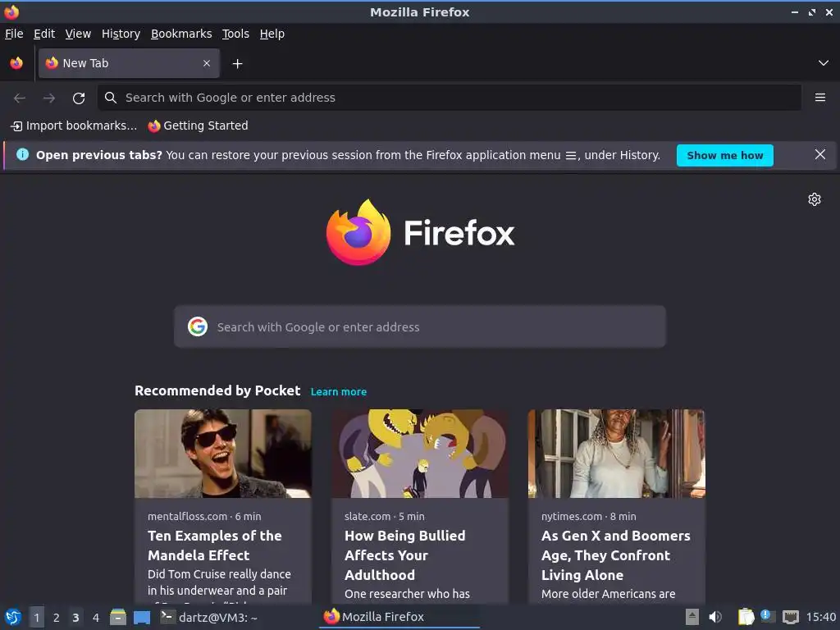Image resolution: width=840 pixels, height=630 pixels.
Task: Click mentalfloss.com source text
Action: point(188,517)
